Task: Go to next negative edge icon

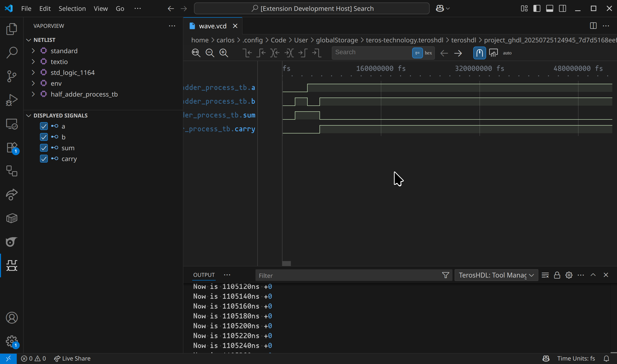Action: 317,53
